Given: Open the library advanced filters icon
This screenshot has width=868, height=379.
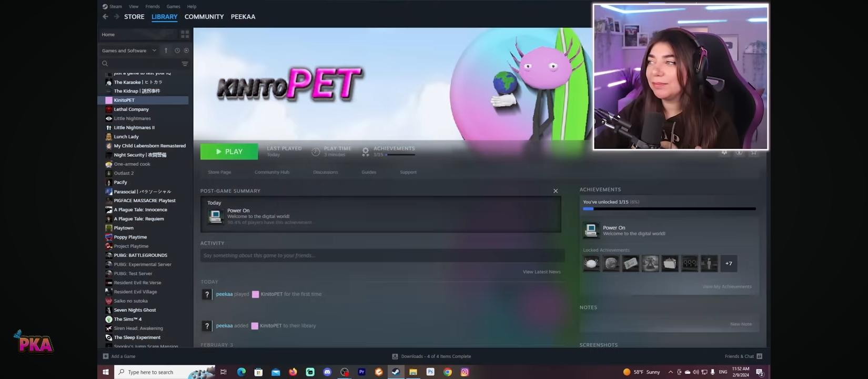Looking at the screenshot, I should (x=185, y=64).
